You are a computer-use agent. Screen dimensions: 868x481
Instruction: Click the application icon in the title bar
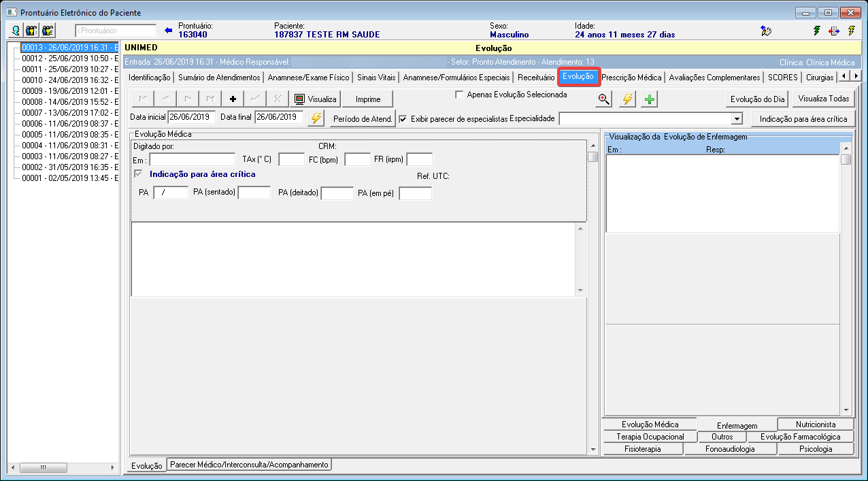pyautogui.click(x=11, y=12)
